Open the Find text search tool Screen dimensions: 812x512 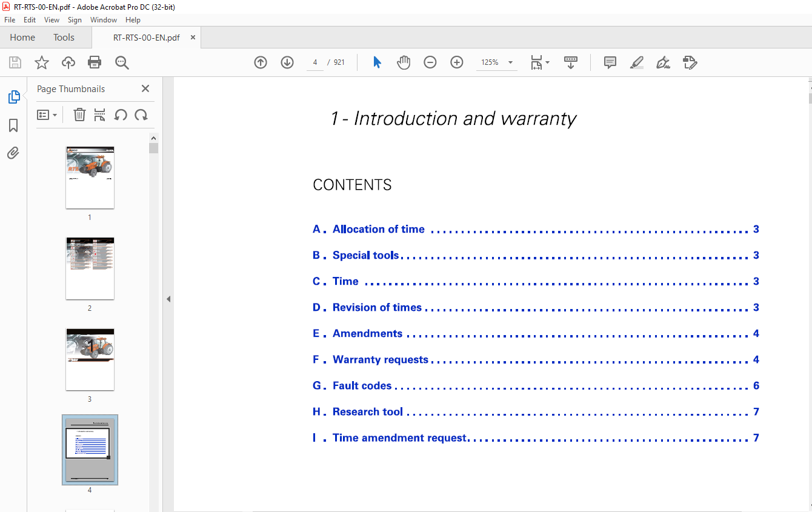122,62
